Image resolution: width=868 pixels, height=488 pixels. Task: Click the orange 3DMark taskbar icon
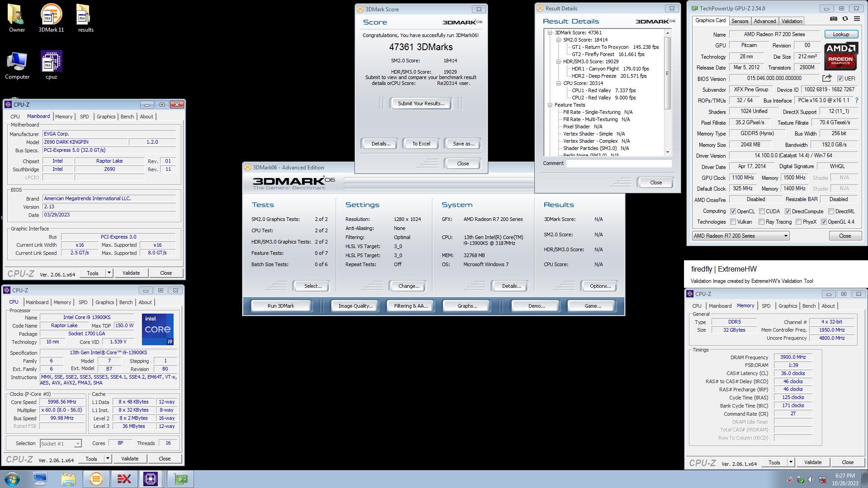click(96, 479)
